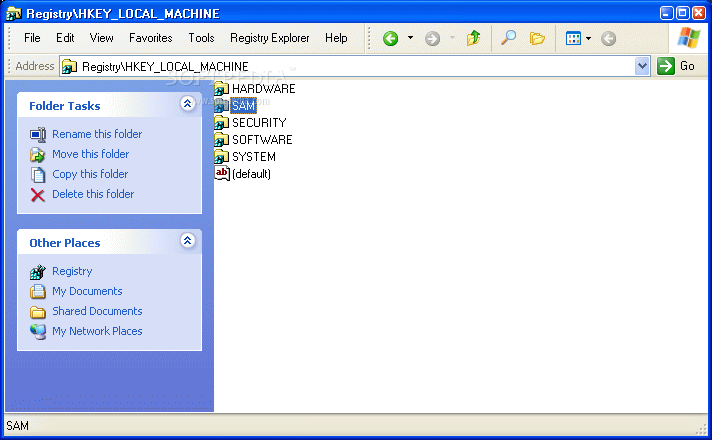Open the Favorites menu
Viewport: 712px width, 440px height.
click(151, 38)
